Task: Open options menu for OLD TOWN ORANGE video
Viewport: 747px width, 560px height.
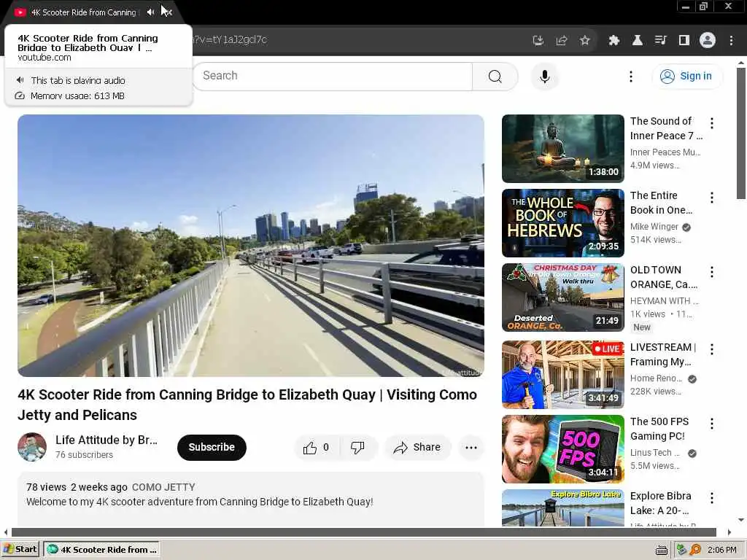Action: [x=712, y=272]
